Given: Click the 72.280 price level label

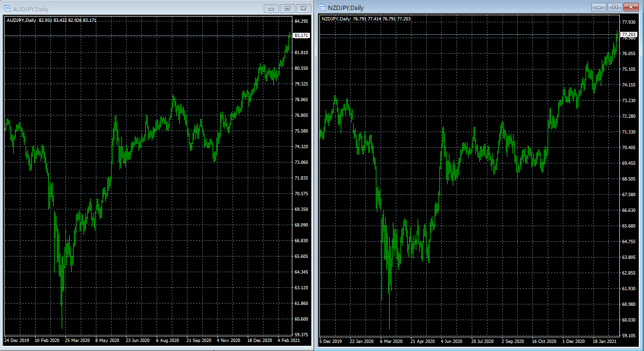Looking at the screenshot, I should tap(628, 116).
